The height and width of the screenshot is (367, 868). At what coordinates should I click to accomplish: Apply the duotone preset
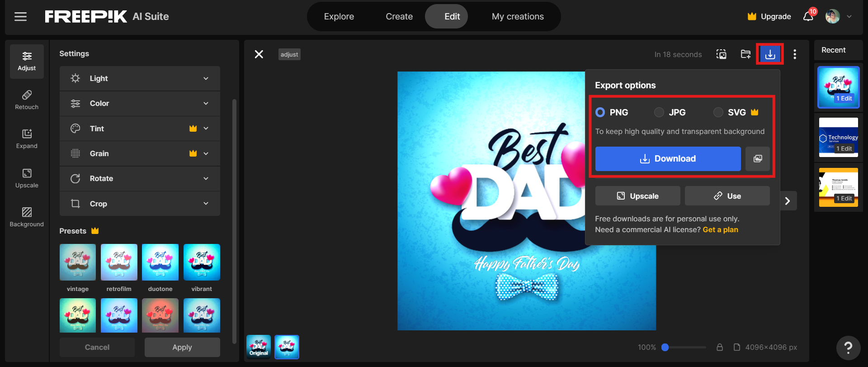click(160, 262)
